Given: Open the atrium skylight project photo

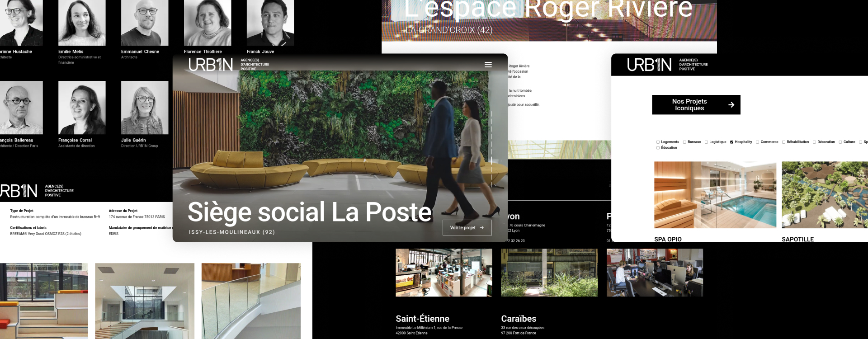Looking at the screenshot, I should click(145, 301).
